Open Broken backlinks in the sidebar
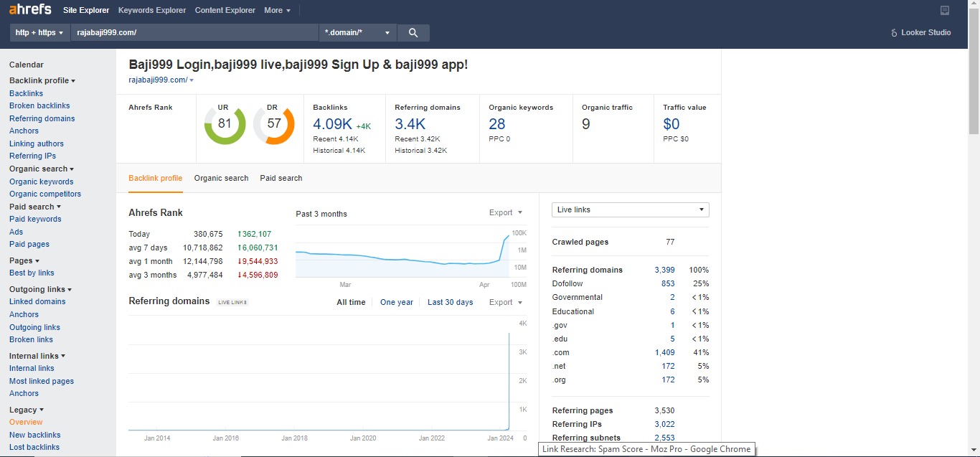Viewport: 980px width, 457px height. pos(39,106)
